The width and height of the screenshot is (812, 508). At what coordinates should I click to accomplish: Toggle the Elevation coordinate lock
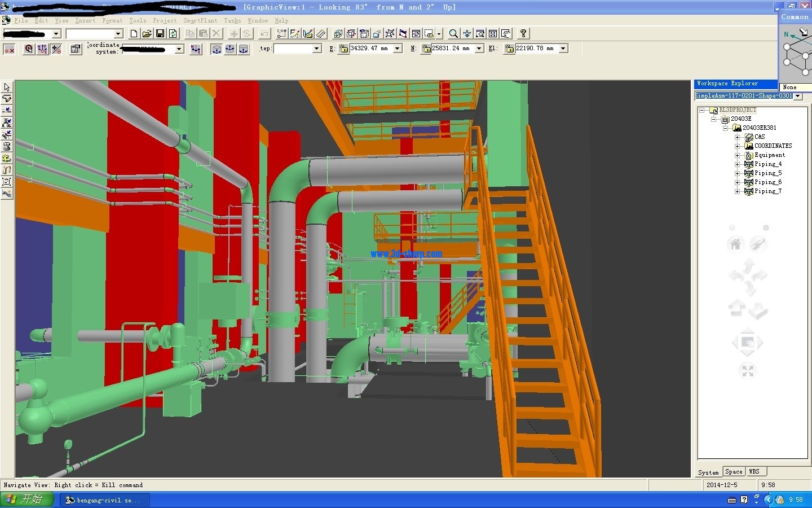click(x=510, y=49)
